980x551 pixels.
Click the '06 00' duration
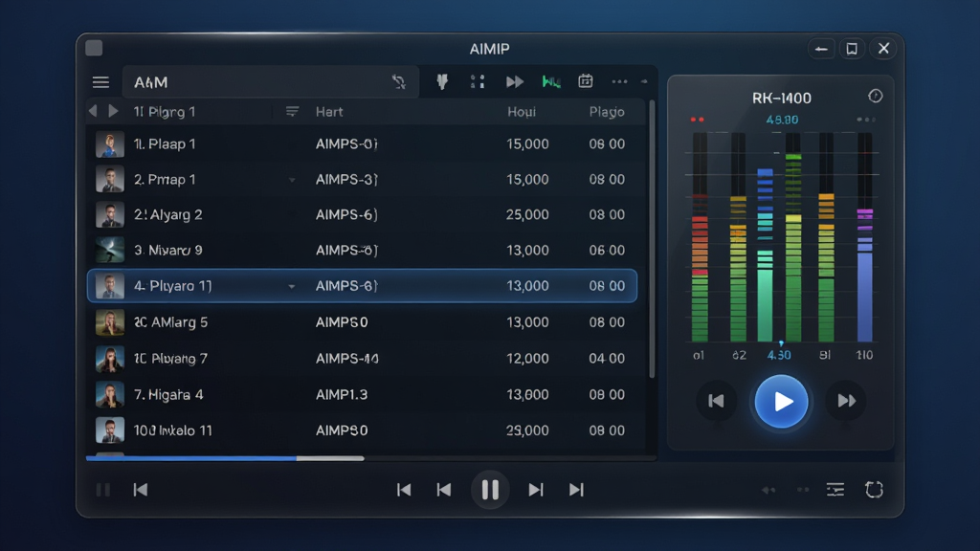607,251
